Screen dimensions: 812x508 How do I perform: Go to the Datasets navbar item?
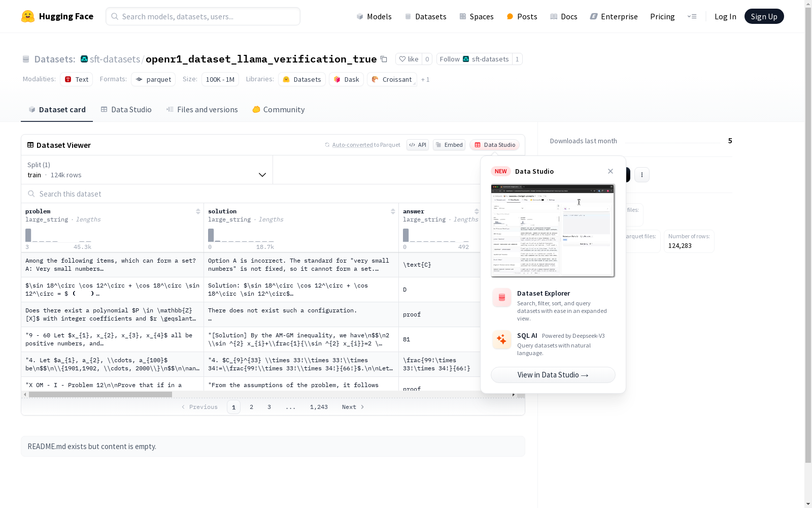pyautogui.click(x=425, y=16)
